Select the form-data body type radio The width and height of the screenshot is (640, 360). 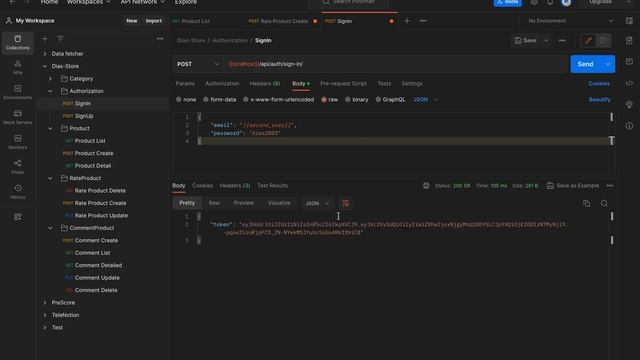click(x=206, y=99)
